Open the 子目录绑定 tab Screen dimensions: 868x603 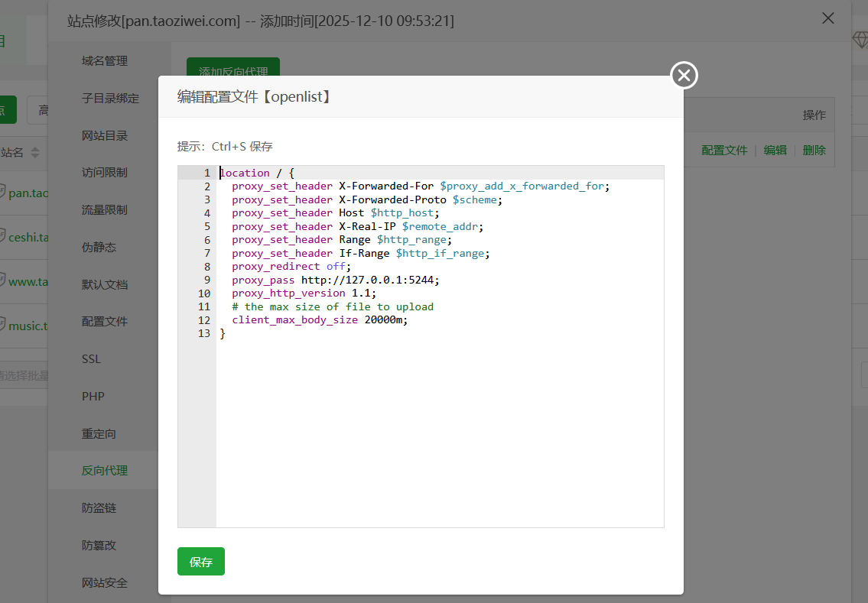coord(110,99)
